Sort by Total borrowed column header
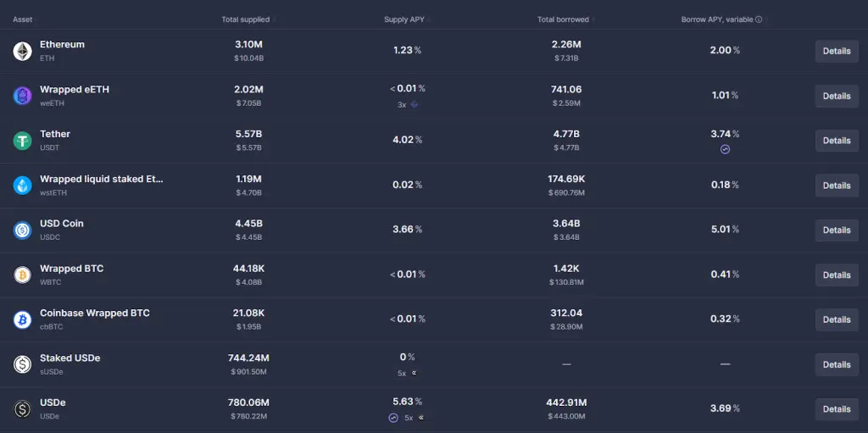The image size is (868, 433). (563, 19)
